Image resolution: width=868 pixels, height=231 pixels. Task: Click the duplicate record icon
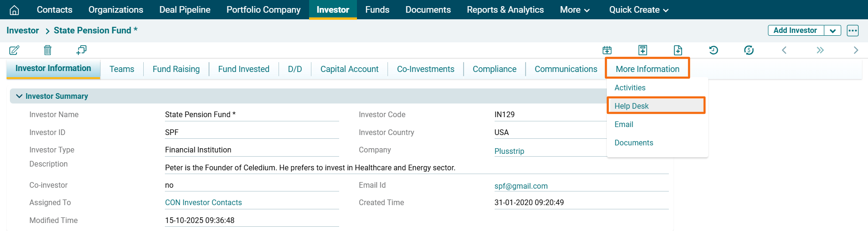[x=81, y=50]
